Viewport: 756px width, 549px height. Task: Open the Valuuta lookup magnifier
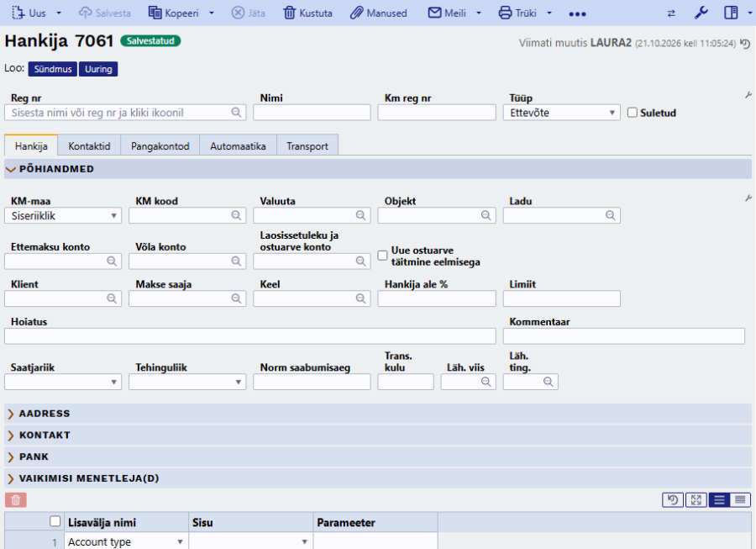click(x=360, y=215)
